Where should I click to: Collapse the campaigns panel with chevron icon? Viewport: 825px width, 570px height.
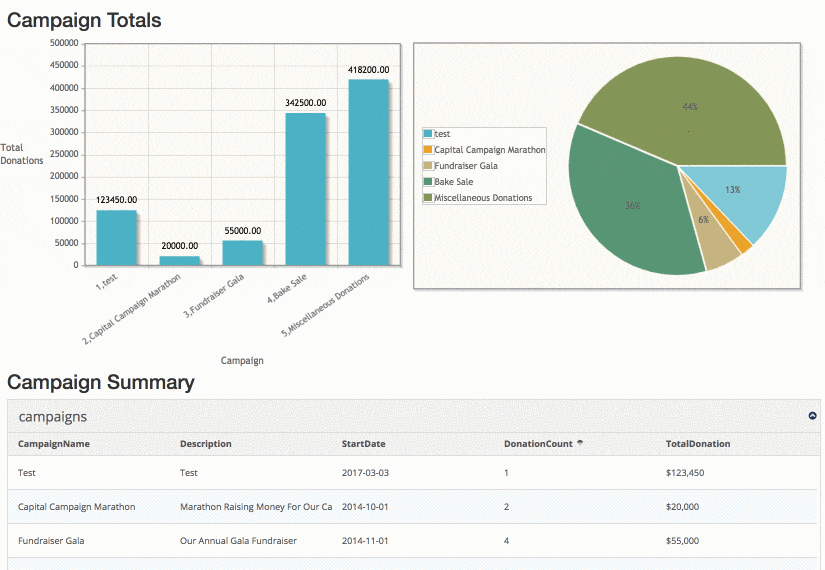point(812,416)
